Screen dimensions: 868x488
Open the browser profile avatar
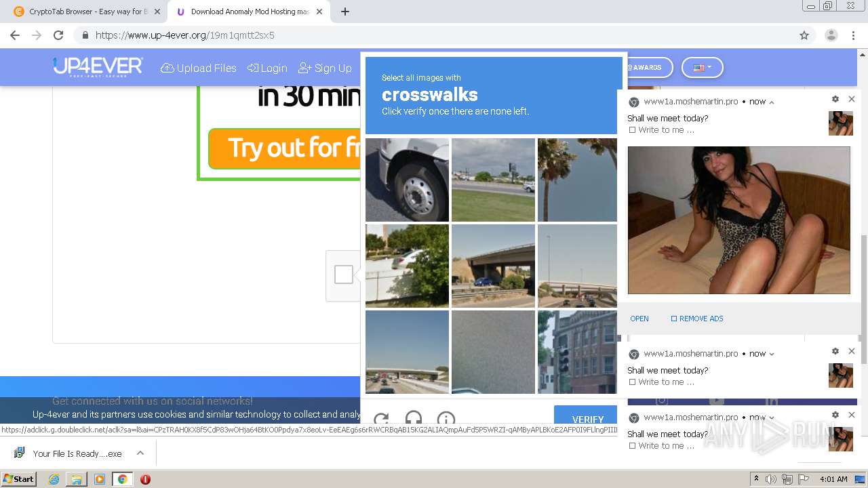831,35
